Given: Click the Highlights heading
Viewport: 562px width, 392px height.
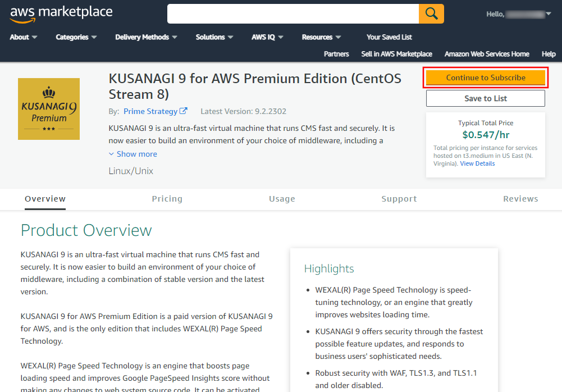Looking at the screenshot, I should [x=329, y=268].
